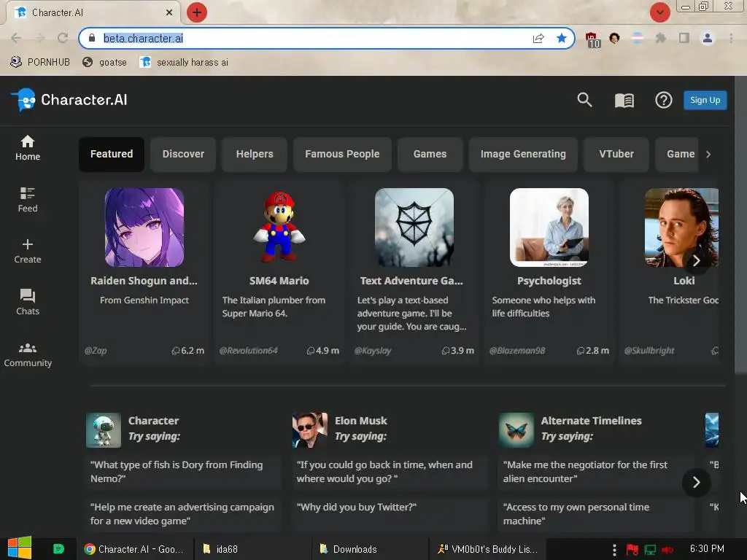This screenshot has width=747, height=560.
Task: Click "What type of fish is Dory" prompt
Action: (183, 472)
